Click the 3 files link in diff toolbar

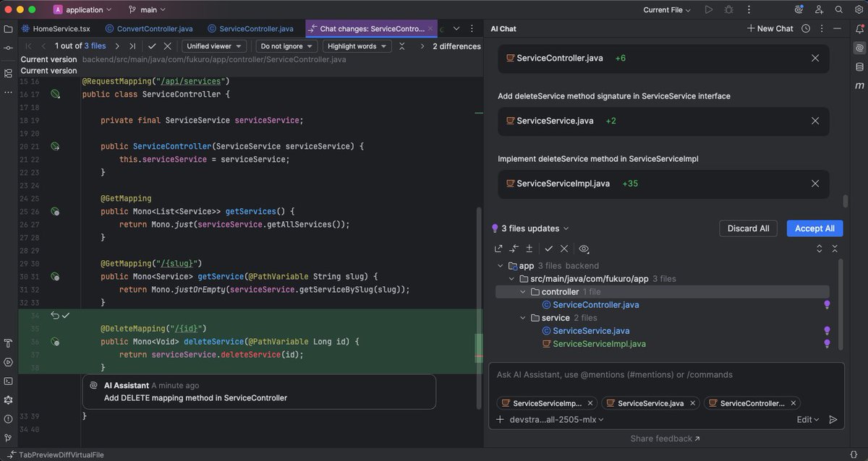[95, 46]
